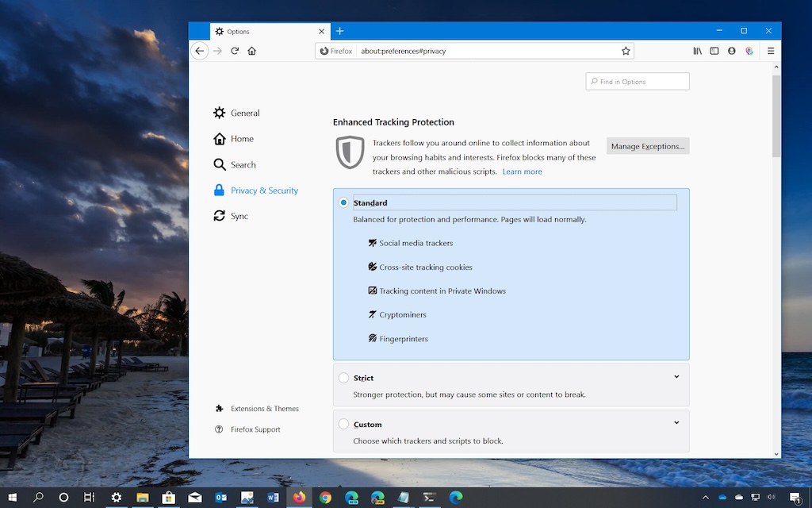Click the Firefox back arrow button
The image size is (812, 508).
(200, 51)
